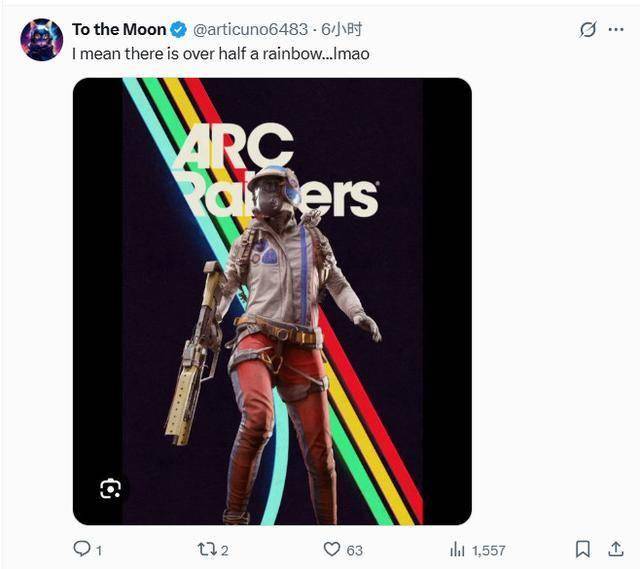Like the tweet with the heart icon
Screen dimensions: 640x569
point(332,549)
